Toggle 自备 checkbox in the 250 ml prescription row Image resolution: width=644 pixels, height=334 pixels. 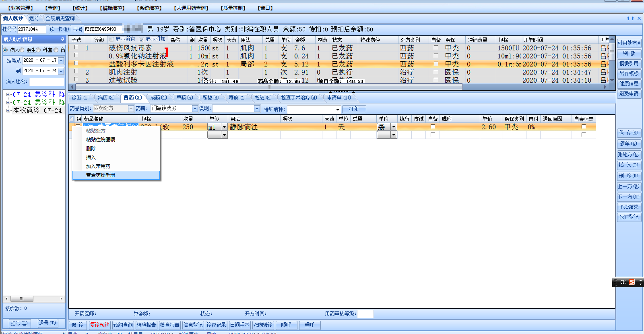tap(433, 127)
